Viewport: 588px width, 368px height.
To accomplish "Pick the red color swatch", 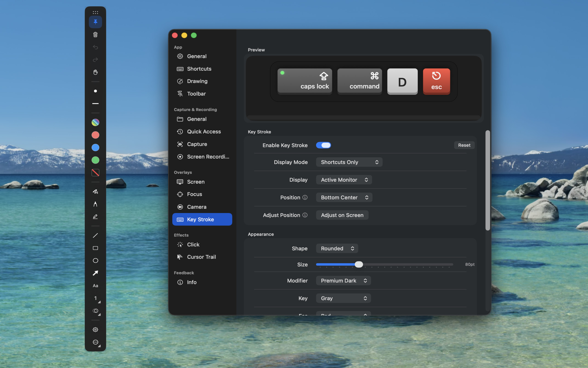I will [x=95, y=135].
